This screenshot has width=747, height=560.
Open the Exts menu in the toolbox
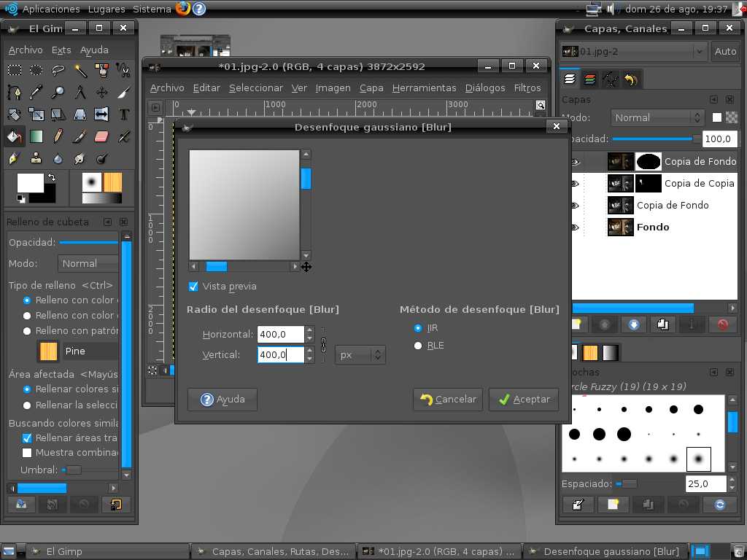61,50
